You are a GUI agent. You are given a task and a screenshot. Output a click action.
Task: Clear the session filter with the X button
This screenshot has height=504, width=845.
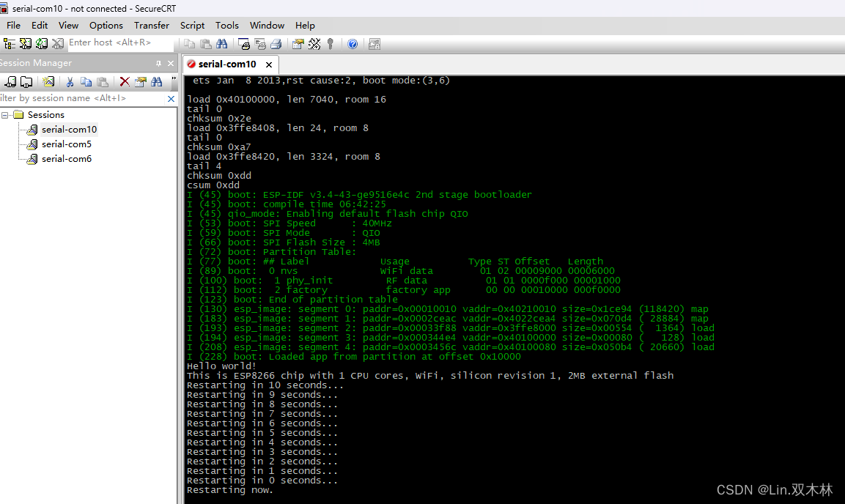click(x=170, y=97)
